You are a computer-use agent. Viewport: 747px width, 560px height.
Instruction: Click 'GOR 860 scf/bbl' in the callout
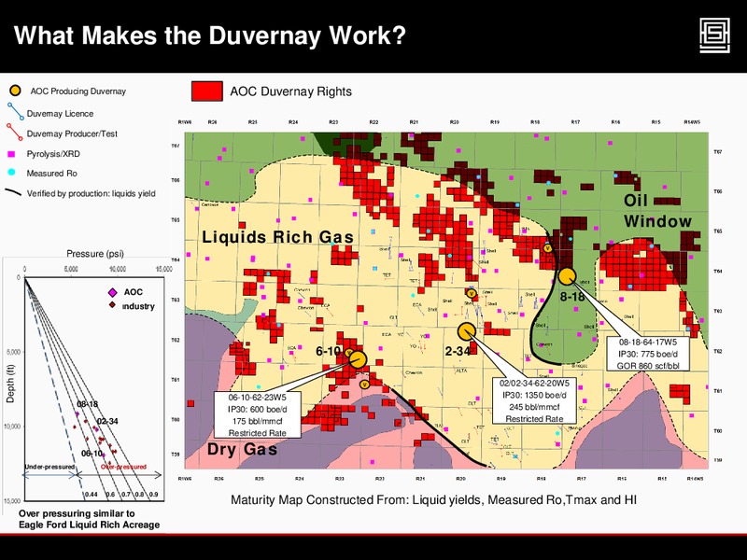click(x=647, y=366)
